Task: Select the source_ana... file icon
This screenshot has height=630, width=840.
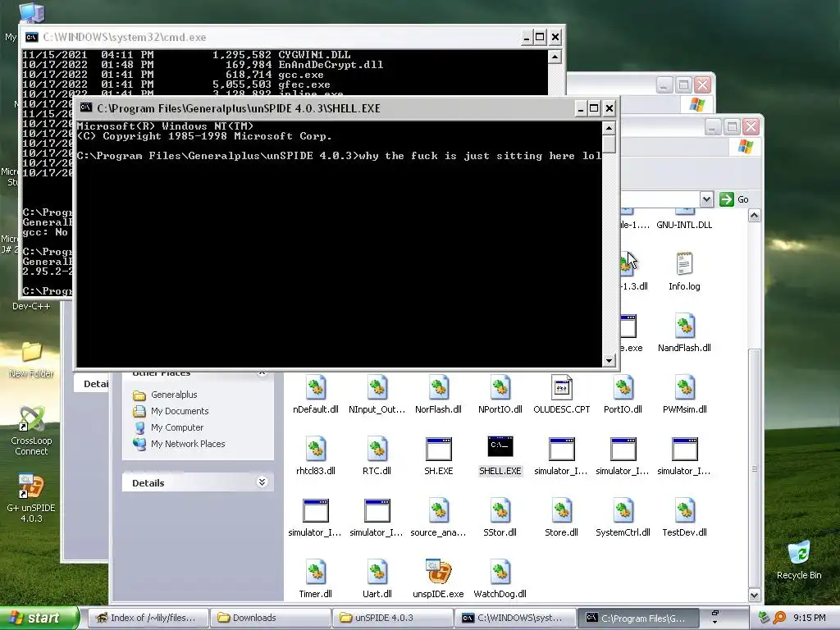Action: coord(439,510)
